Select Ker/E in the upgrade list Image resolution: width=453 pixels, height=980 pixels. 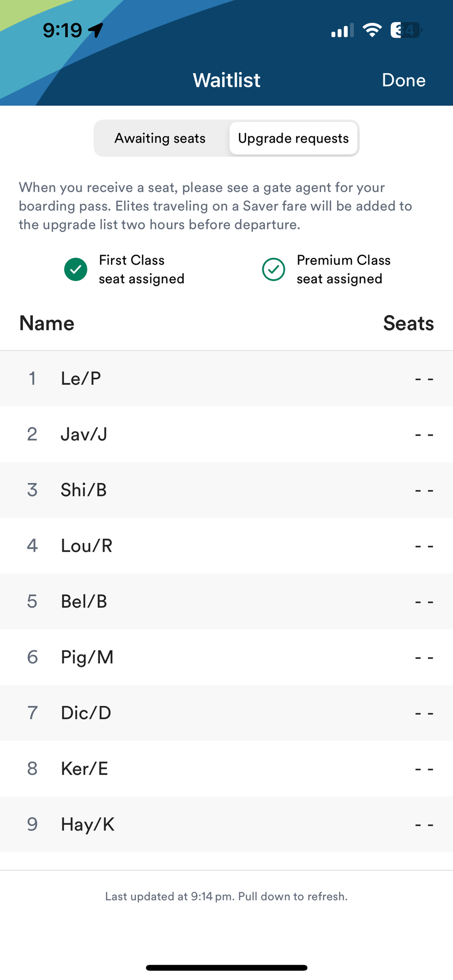(226, 769)
